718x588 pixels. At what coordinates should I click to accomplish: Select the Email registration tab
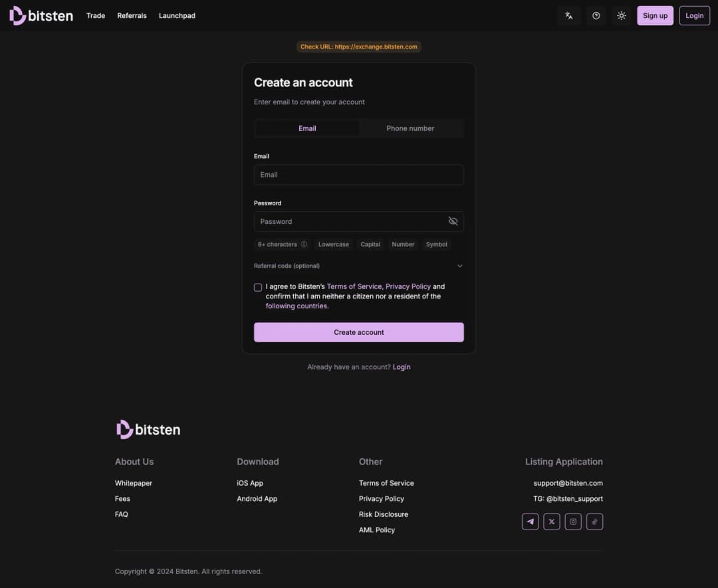click(x=307, y=129)
